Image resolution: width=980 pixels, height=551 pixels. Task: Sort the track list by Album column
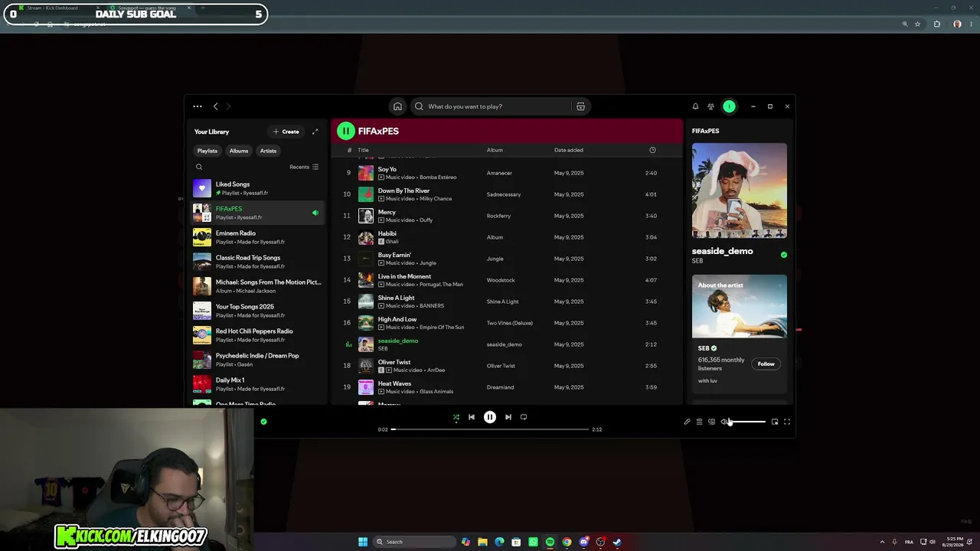(495, 150)
